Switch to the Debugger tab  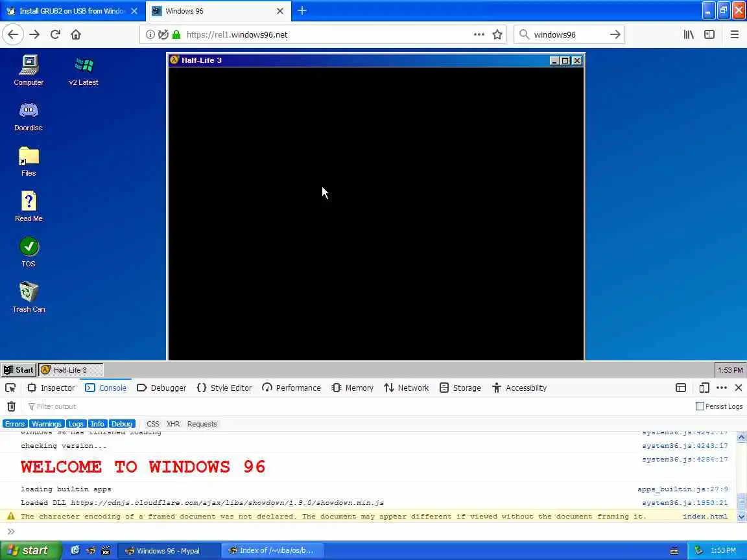[x=161, y=388]
